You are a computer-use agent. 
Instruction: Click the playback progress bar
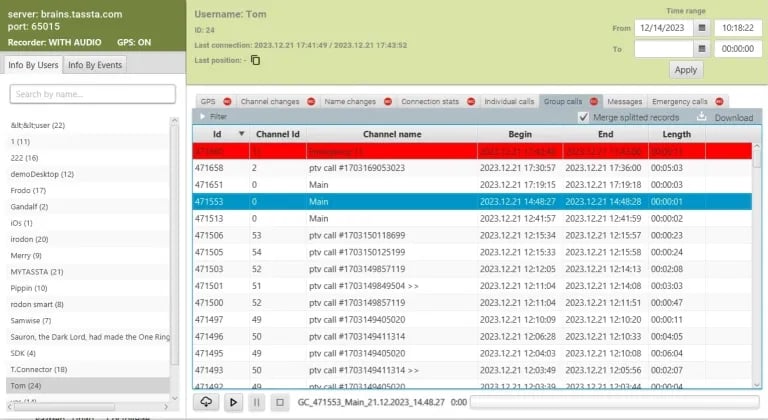point(615,402)
